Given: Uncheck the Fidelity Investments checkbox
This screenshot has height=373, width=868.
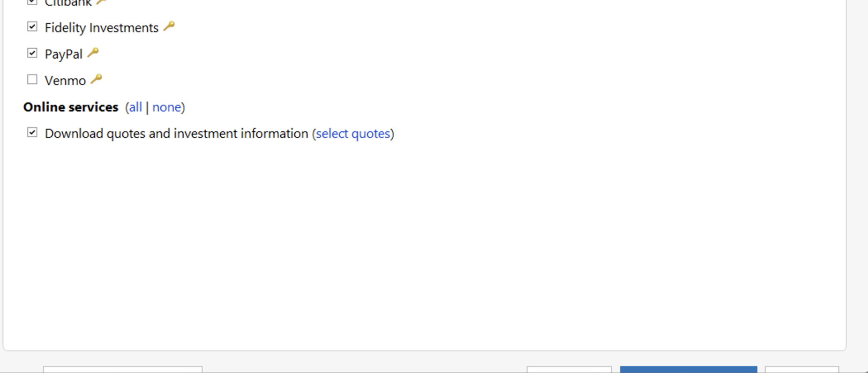Looking at the screenshot, I should point(32,27).
